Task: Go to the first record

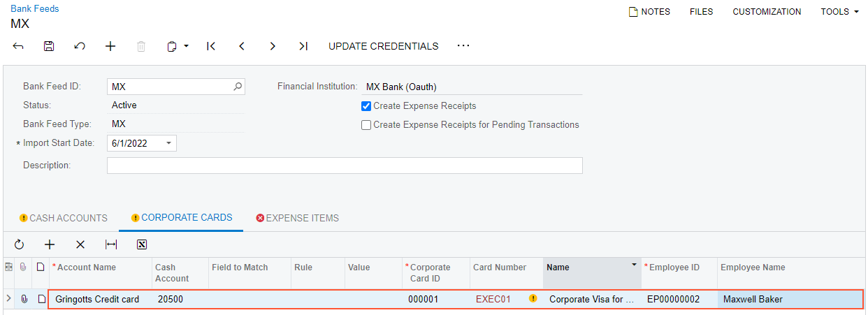Action: (210, 46)
